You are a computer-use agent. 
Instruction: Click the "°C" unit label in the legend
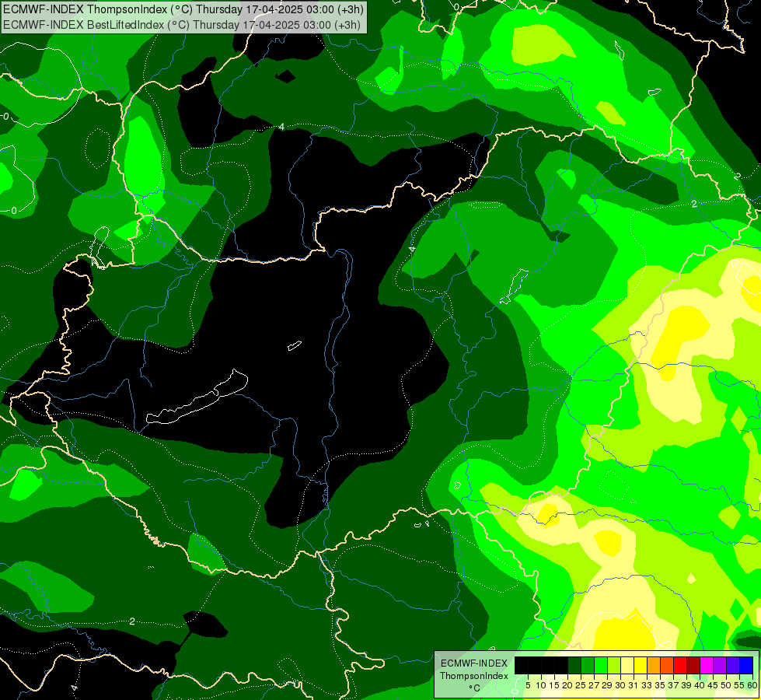(x=474, y=688)
